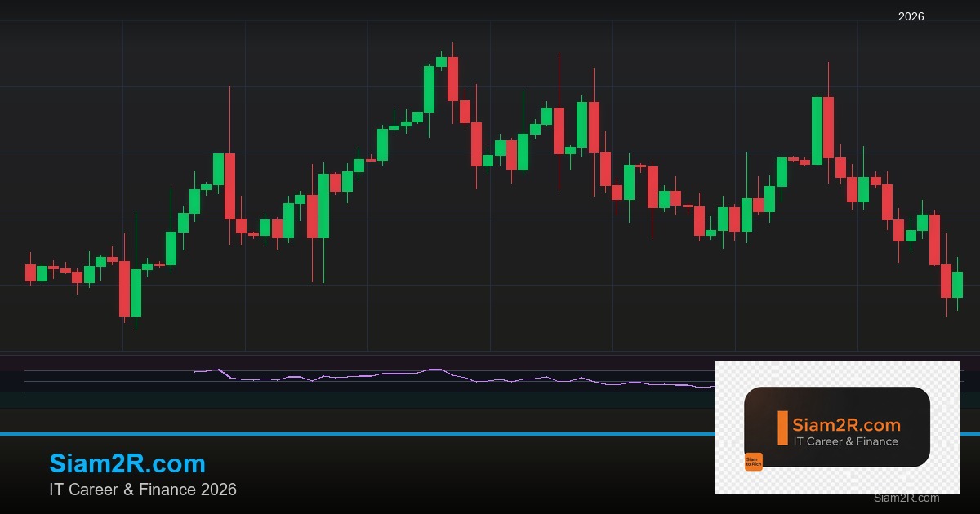
Task: Select the 'IT Career & Finance 2026' caption
Action: click(144, 490)
